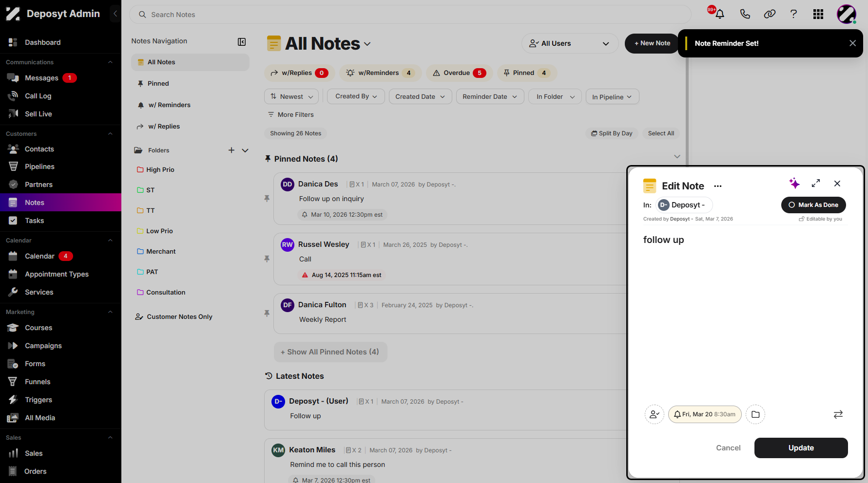This screenshot has height=483, width=868.
Task: Click Show All Pinned Notes (4)
Action: [x=330, y=352]
